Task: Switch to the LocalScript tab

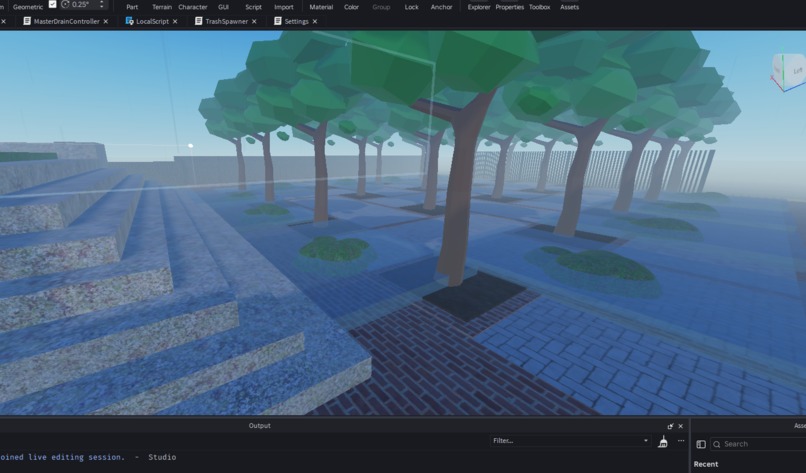Action: click(152, 22)
